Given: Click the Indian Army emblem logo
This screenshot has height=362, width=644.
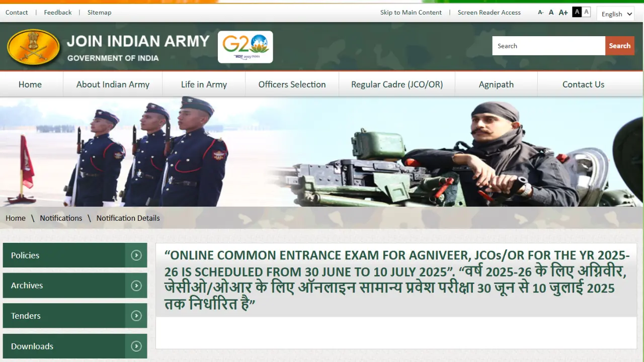Looking at the screenshot, I should 33,46.
